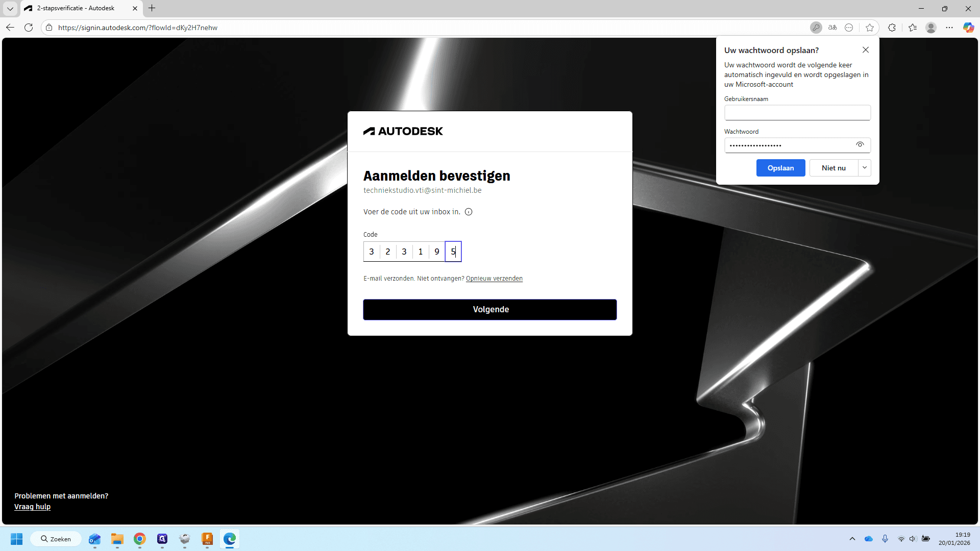This screenshot has height=551, width=980.
Task: Click the browser back arrow
Action: [x=10, y=28]
